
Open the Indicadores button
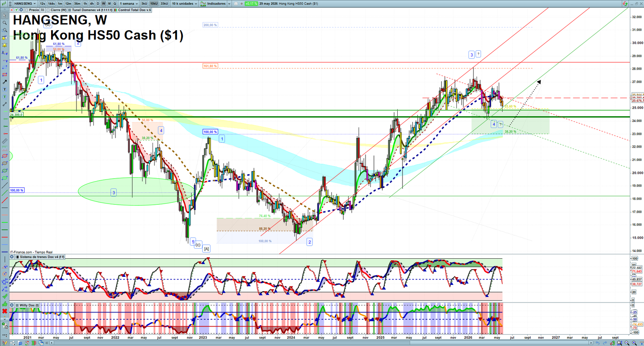pos(213,4)
